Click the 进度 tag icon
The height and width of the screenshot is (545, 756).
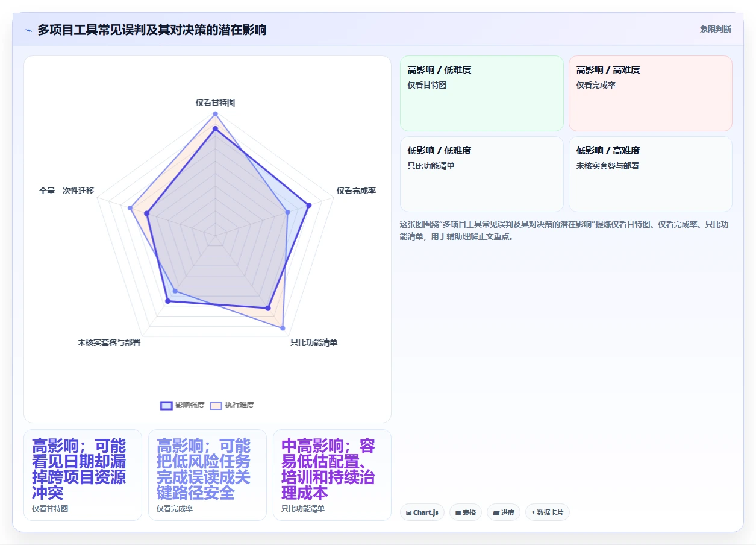point(496,512)
